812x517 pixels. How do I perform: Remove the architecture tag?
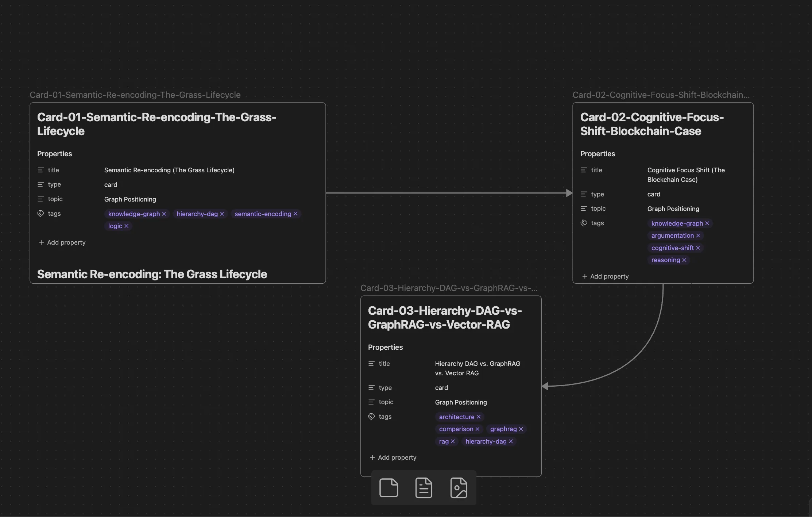[x=479, y=417]
